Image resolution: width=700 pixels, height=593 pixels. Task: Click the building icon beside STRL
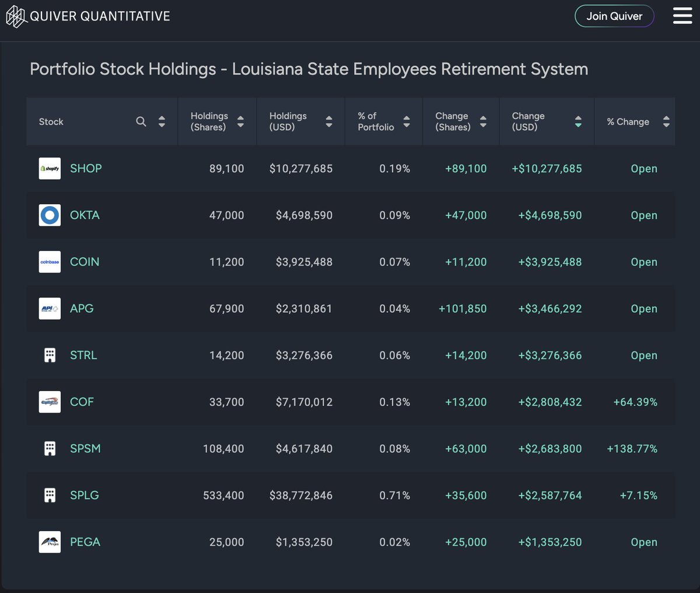[x=50, y=355]
